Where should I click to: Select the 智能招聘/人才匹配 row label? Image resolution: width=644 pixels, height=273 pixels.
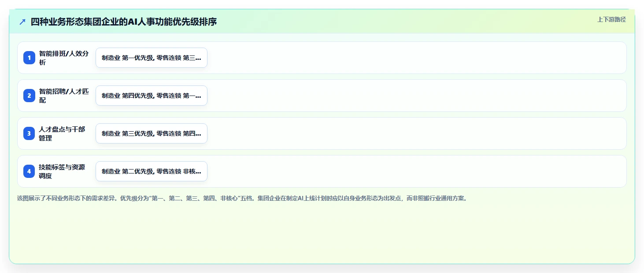[x=64, y=96]
